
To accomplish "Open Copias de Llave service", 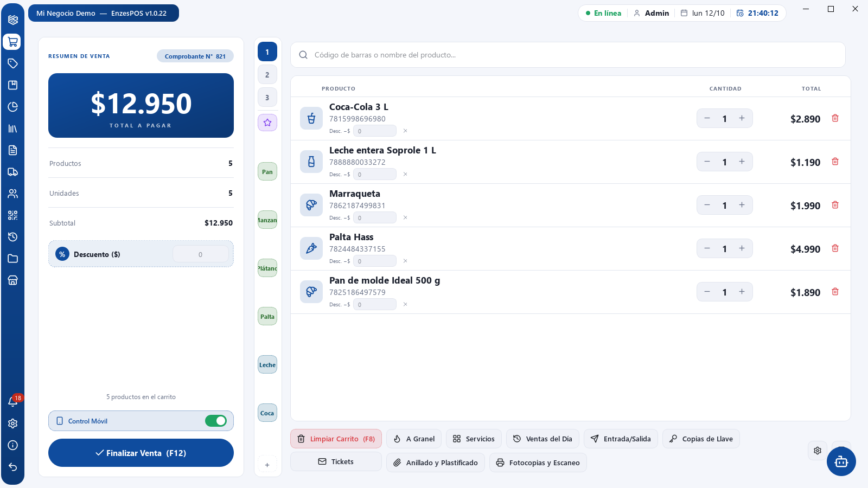I will click(701, 439).
